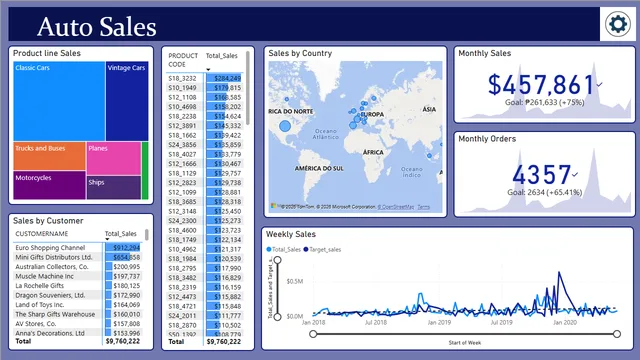Click the Auto Sales dashboard title
Screen dimensions: 640x360
pos(97,27)
